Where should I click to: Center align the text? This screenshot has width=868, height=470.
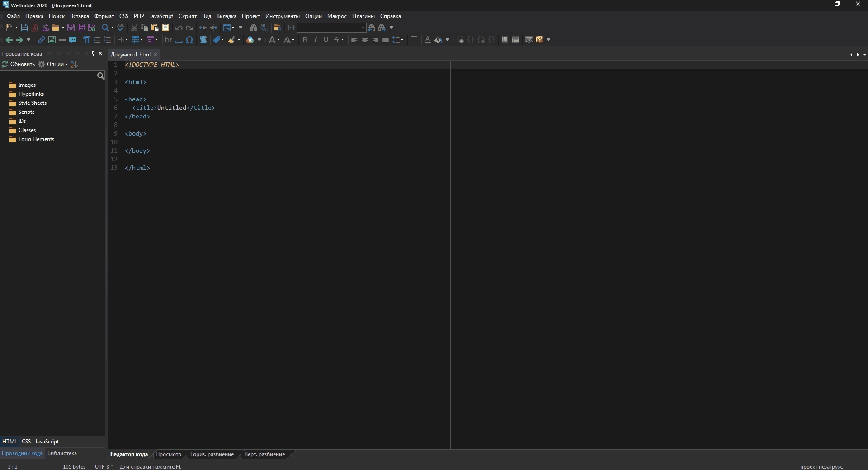coord(364,40)
